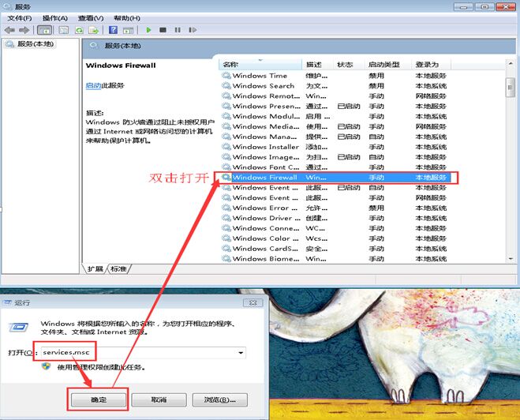520x420 pixels.
Task: Sort by the 名称 column header
Action: click(x=260, y=65)
